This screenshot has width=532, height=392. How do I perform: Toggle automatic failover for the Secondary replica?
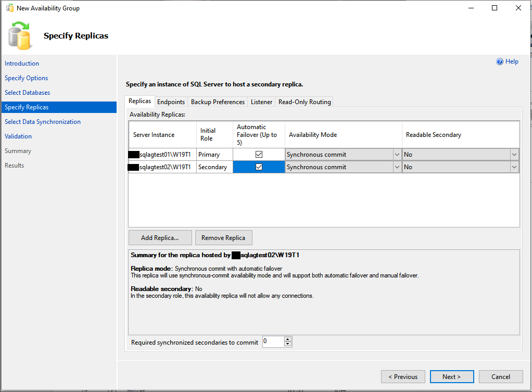coord(259,167)
